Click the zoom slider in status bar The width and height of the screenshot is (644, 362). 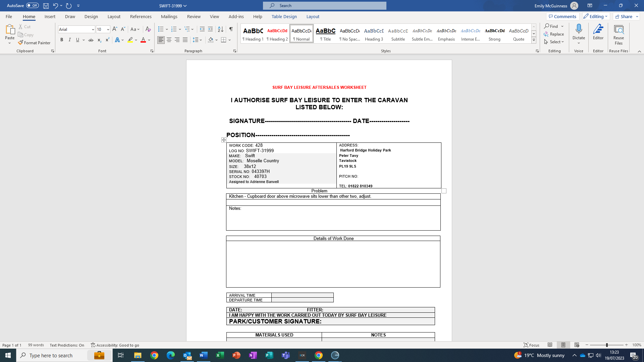click(606, 345)
